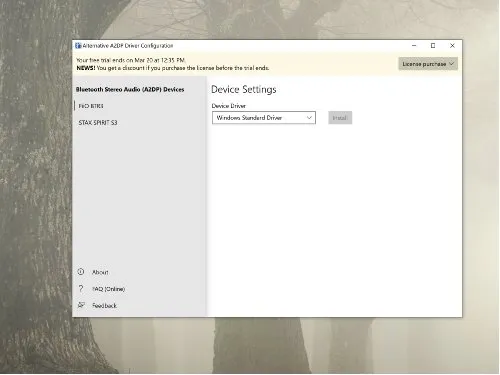Open the License purchase dropdown
Screen dimensions: 500x375
[x=428, y=64]
